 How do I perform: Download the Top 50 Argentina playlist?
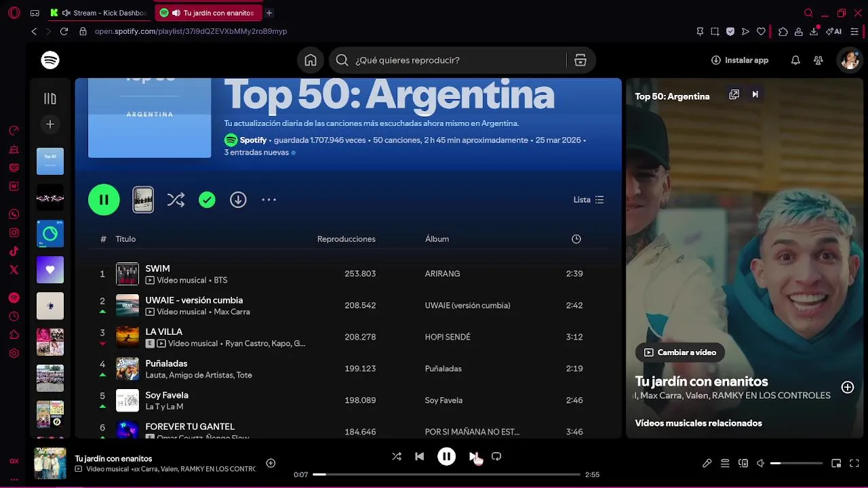[x=238, y=199]
